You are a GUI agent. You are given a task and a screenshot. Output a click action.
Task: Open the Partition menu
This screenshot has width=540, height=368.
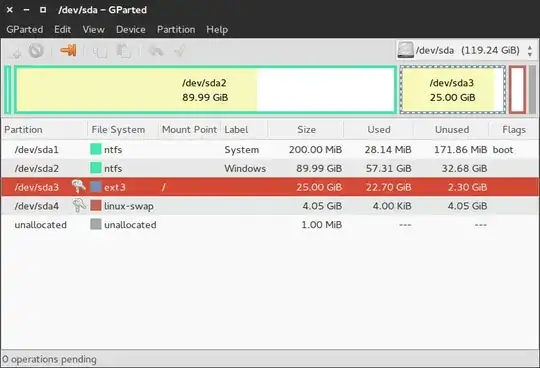[176, 30]
